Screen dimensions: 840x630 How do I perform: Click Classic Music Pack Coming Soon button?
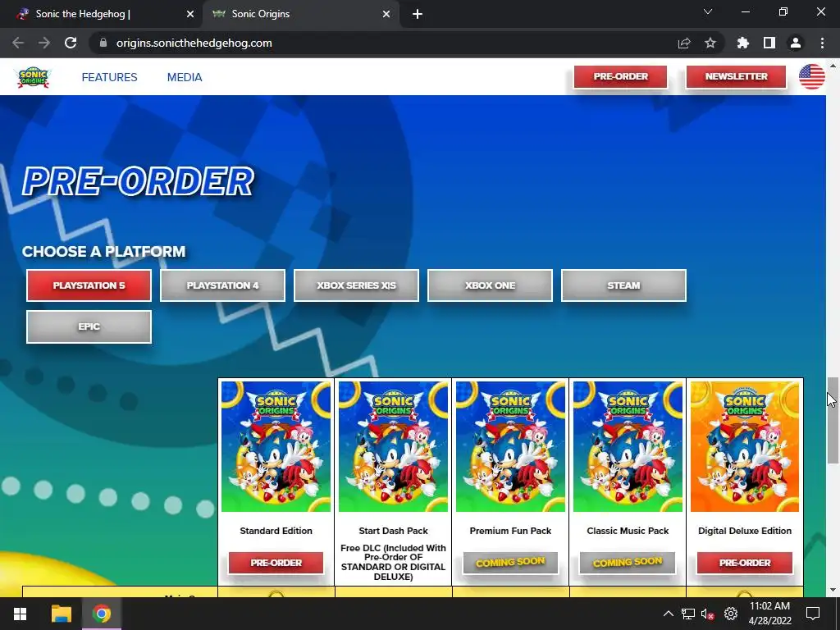628,563
